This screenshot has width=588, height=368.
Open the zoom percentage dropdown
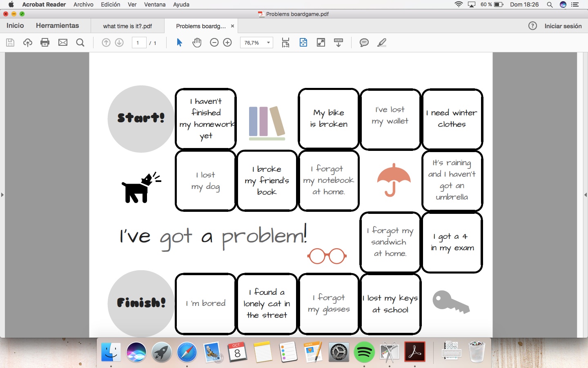pos(267,43)
